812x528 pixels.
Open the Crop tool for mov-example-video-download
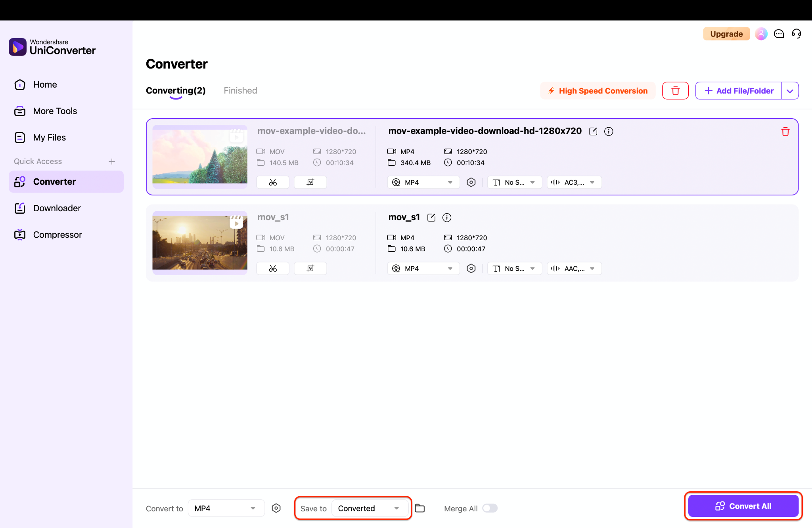(x=310, y=182)
